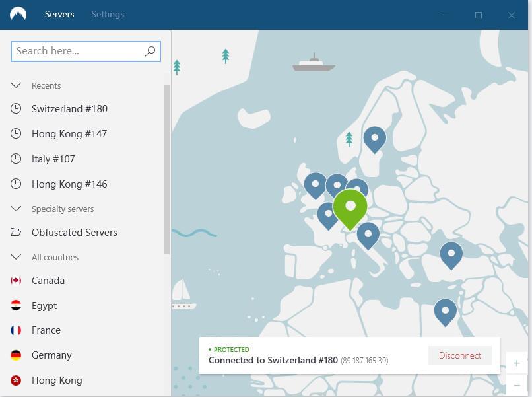Click the Turkey map pin
This screenshot has width=532, height=397.
click(451, 256)
